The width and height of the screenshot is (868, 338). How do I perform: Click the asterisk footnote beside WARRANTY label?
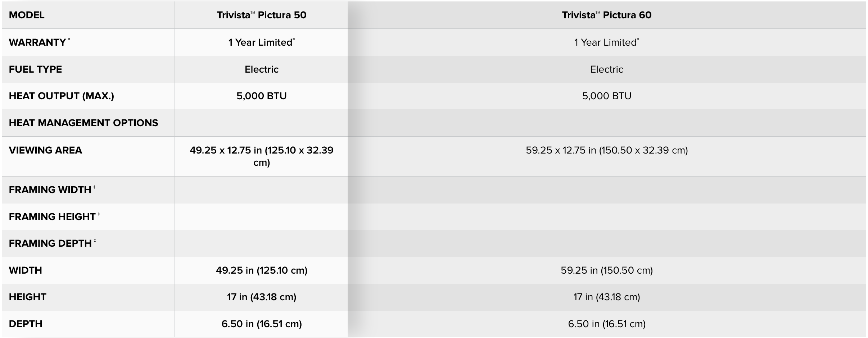(x=69, y=39)
